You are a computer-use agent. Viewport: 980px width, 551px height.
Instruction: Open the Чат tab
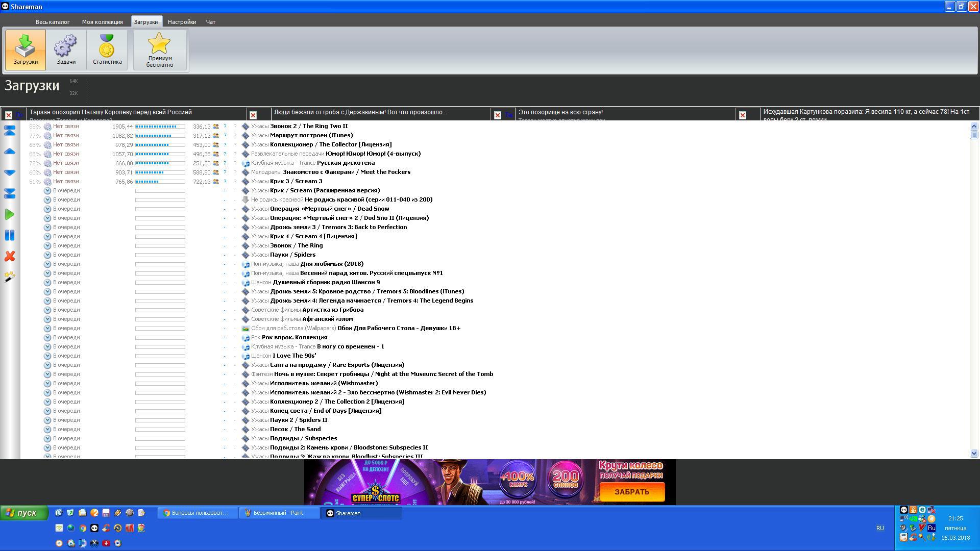click(x=211, y=22)
